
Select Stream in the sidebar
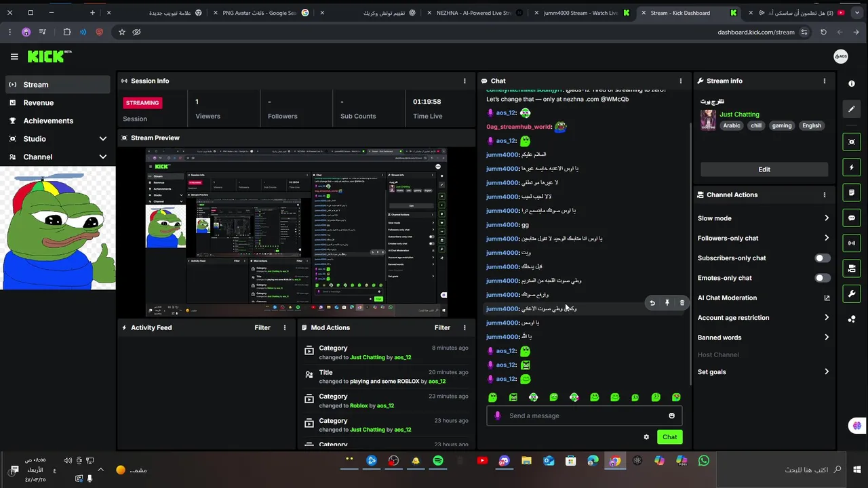tap(58, 85)
